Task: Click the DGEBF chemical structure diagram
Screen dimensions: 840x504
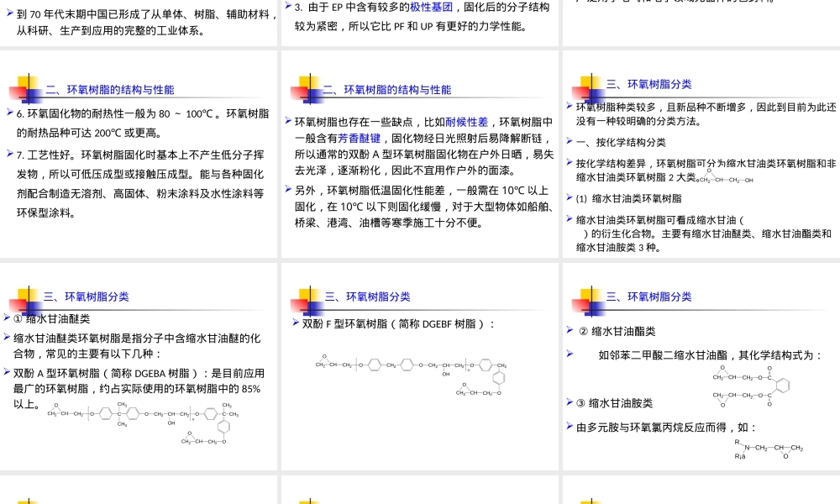Action: (411, 375)
